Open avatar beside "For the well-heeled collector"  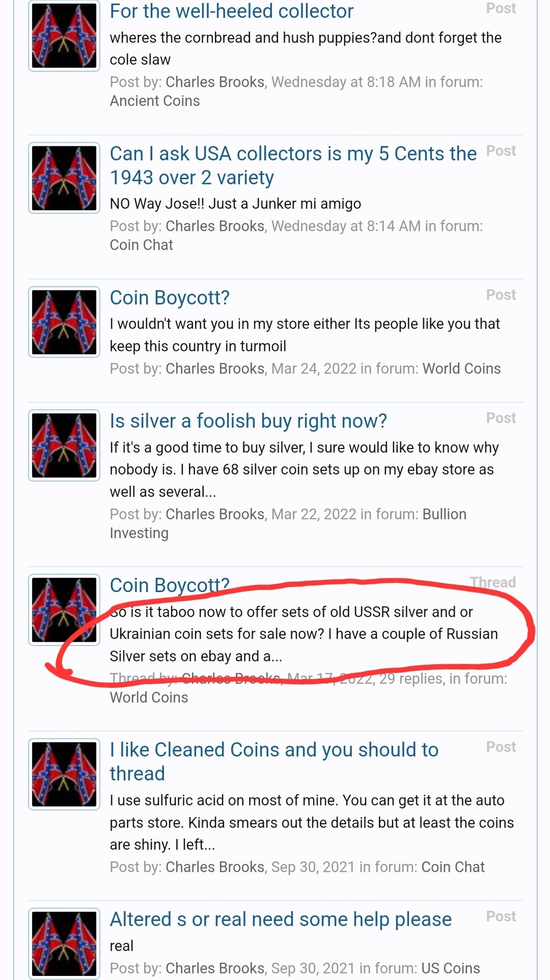(64, 36)
